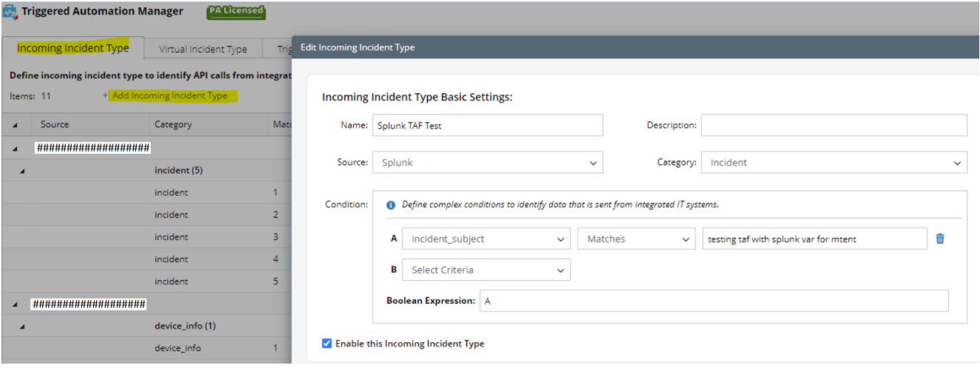Click the Source column header
Viewport: 980px width, 368px height.
[x=55, y=124]
